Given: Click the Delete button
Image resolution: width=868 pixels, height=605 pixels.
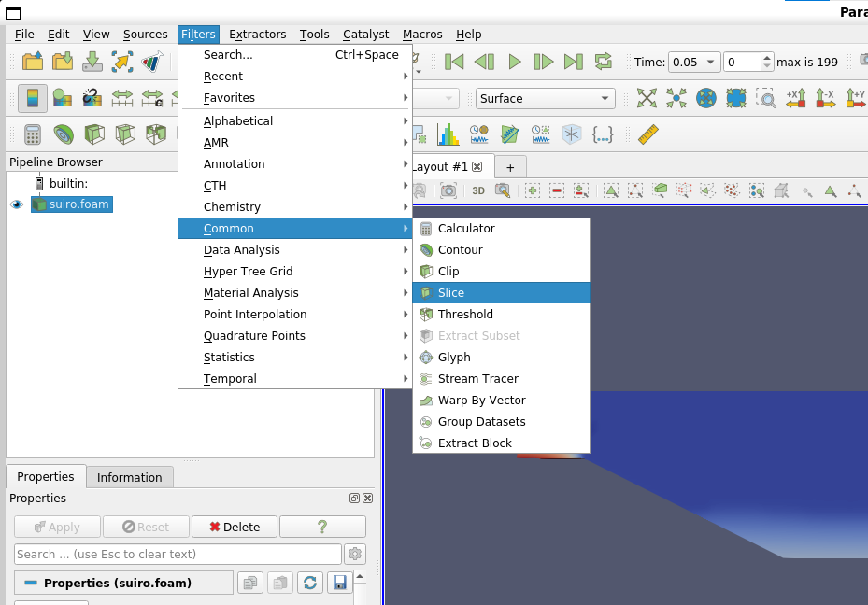Looking at the screenshot, I should 234,527.
